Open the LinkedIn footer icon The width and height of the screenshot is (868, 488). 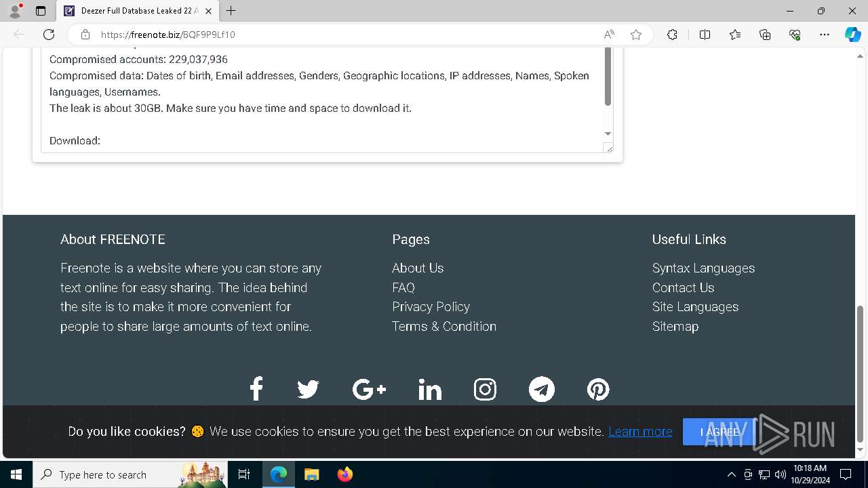point(430,389)
